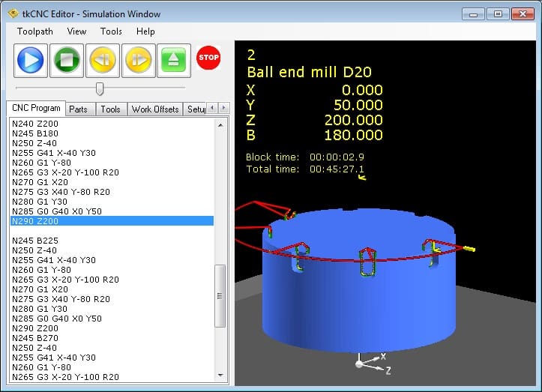Step forward one block with yellow button
The image size is (542, 392).
138,61
